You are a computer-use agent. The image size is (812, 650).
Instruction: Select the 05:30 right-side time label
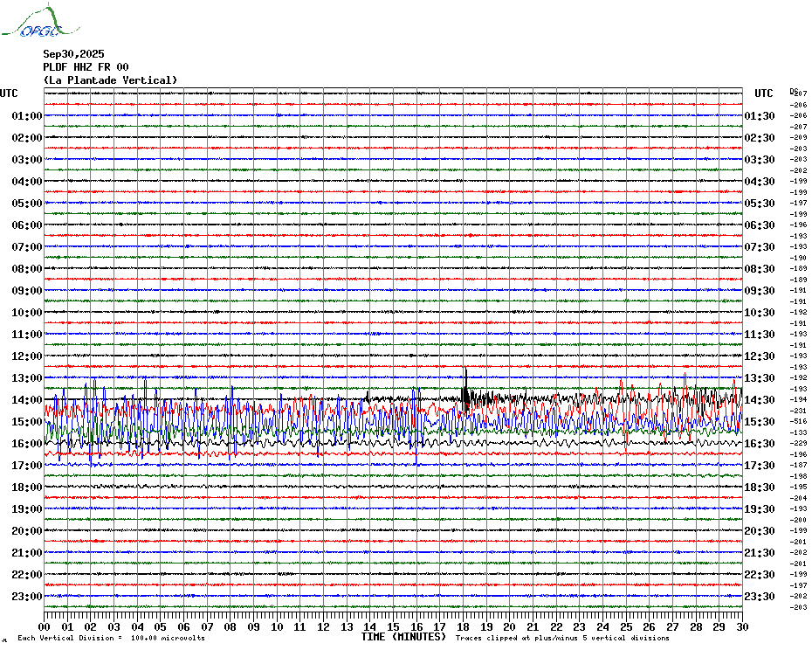(x=760, y=204)
